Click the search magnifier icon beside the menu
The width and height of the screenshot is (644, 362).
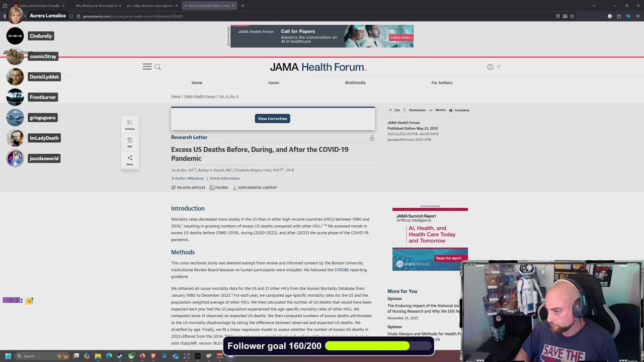pyautogui.click(x=158, y=67)
